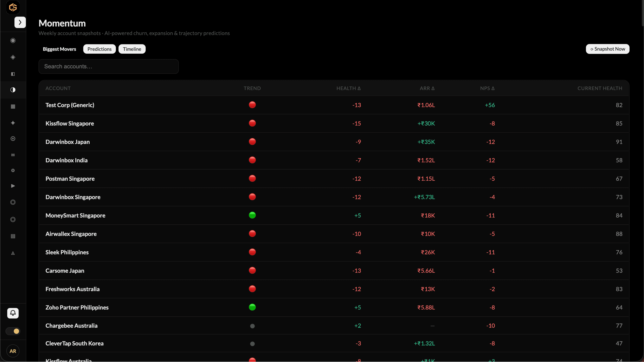Open the gear settings sidebar icon
This screenshot has height=362, width=644.
pyautogui.click(x=13, y=171)
